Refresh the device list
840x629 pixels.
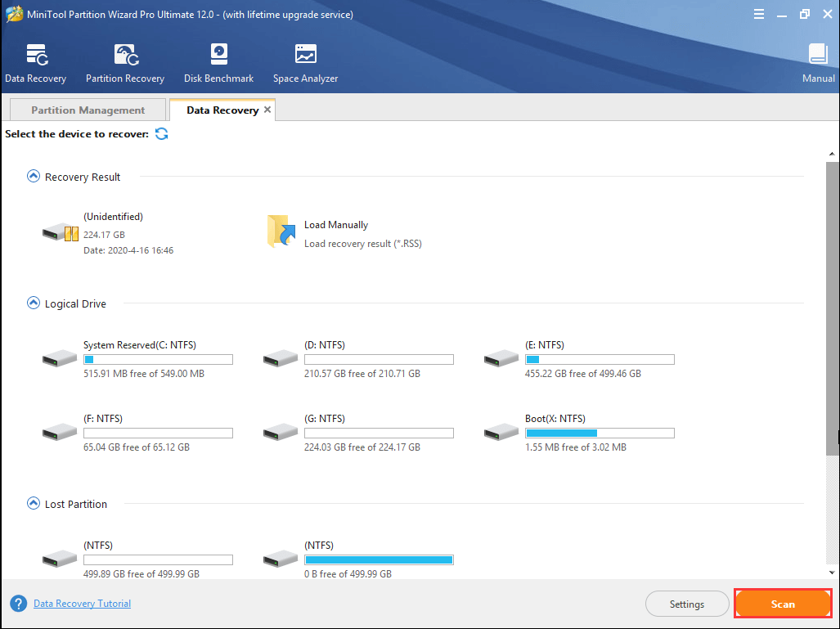tap(162, 134)
